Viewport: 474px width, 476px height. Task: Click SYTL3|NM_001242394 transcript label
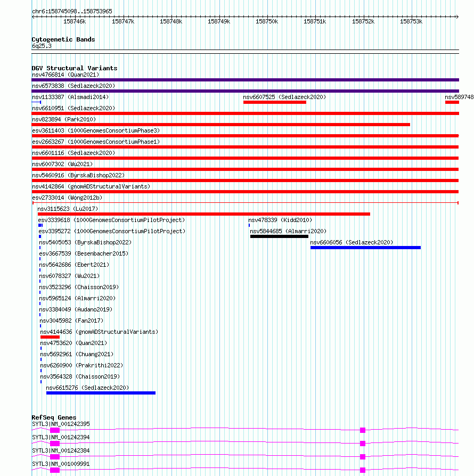(x=61, y=438)
